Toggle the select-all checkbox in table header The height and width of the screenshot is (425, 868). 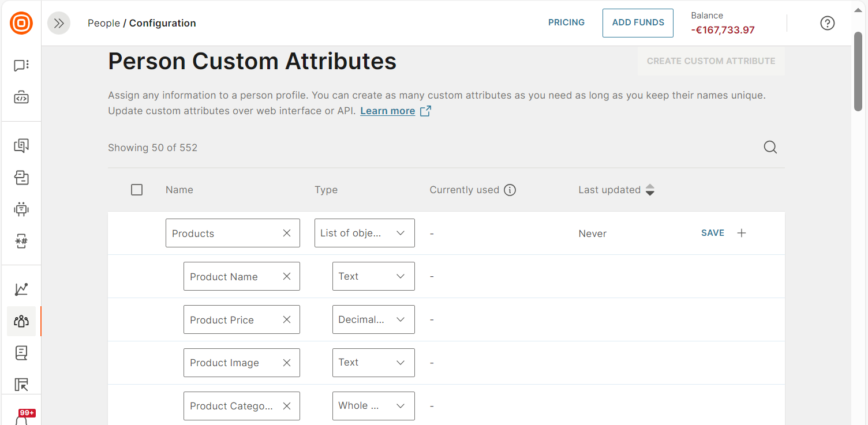137,190
